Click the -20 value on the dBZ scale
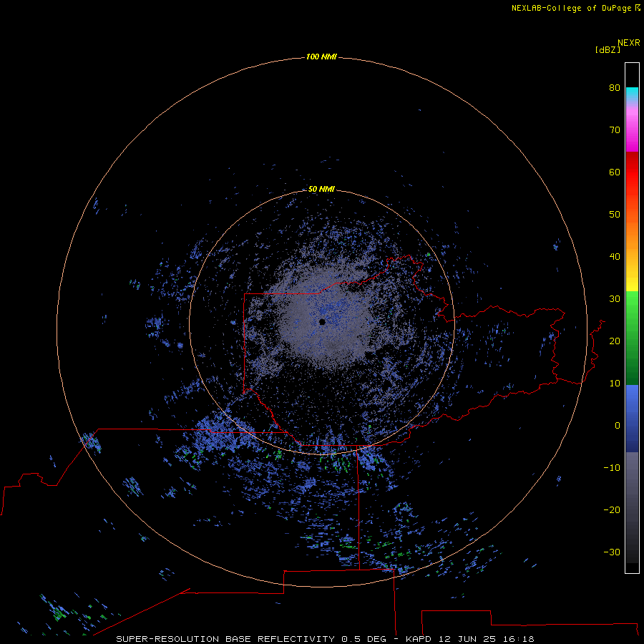This screenshot has height=644, width=644. [x=612, y=509]
